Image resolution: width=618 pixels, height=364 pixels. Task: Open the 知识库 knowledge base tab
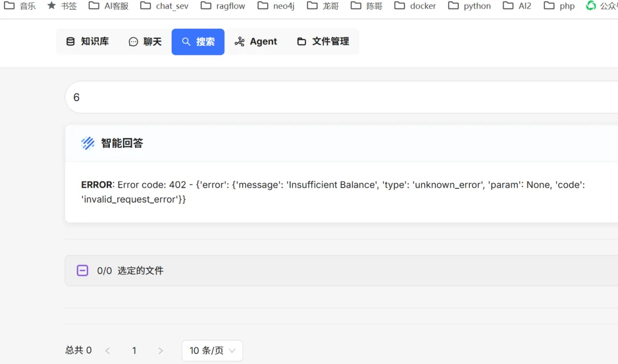(88, 41)
